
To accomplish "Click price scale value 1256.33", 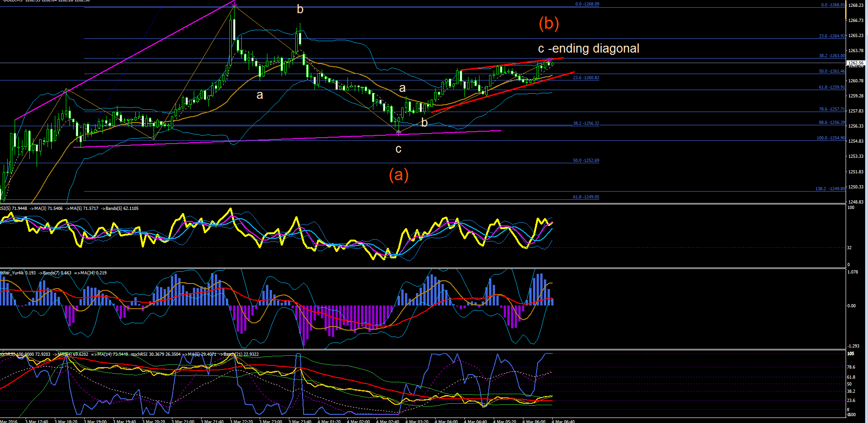I will [856, 126].
